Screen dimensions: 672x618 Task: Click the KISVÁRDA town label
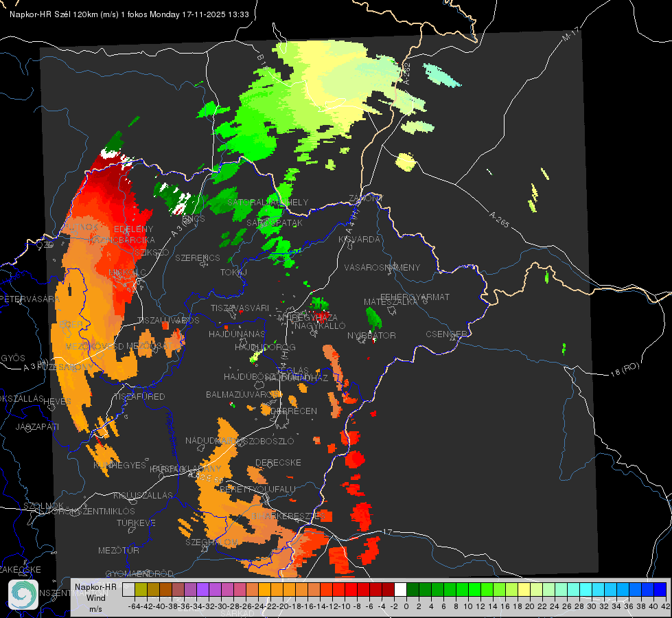[x=359, y=240]
